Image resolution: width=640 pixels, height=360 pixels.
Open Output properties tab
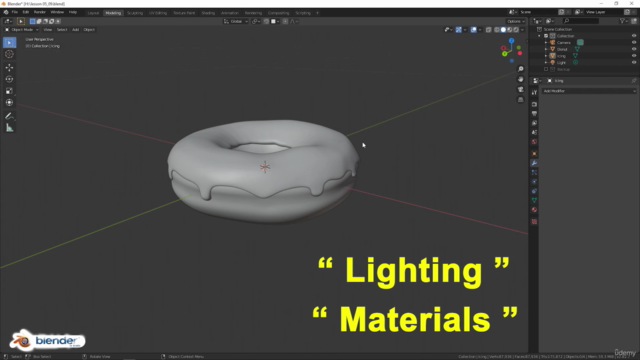[x=534, y=114]
